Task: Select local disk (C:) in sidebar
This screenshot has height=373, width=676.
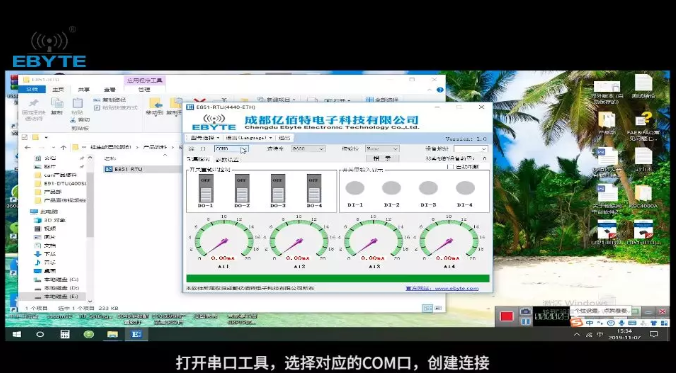Action: coord(56,279)
